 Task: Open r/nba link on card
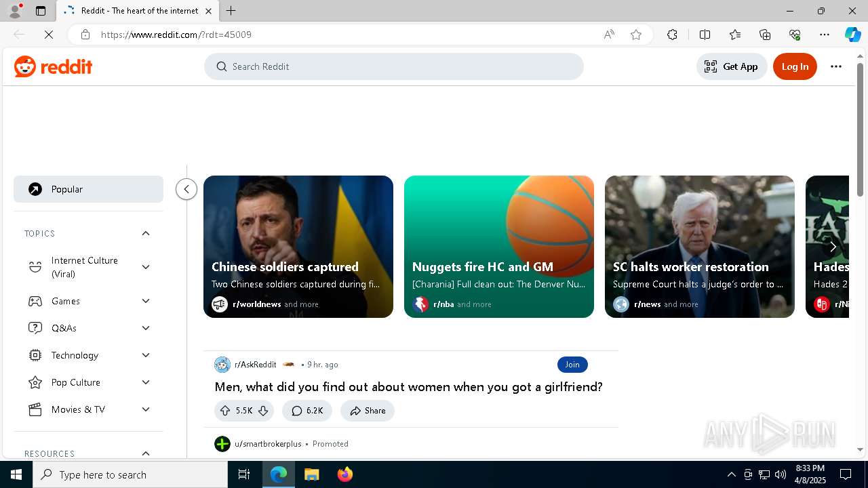click(443, 304)
